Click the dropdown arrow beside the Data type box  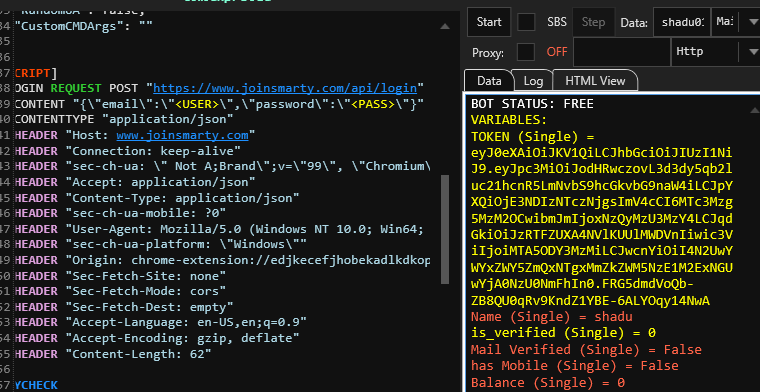point(753,22)
